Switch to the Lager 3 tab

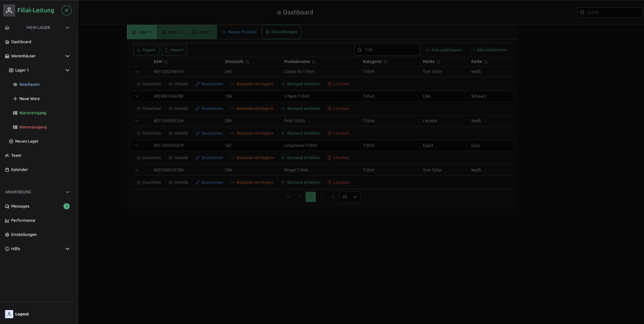point(202,32)
